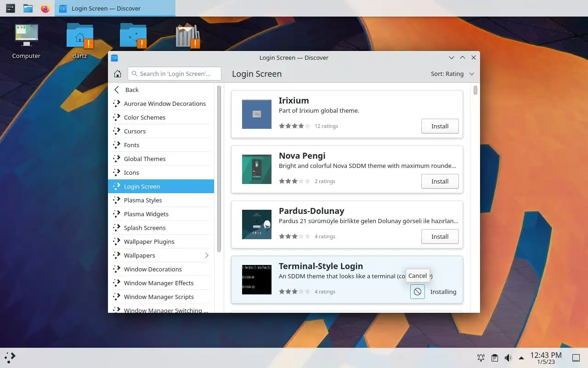
Task: Click the '2 ratings' text
Action: click(325, 181)
